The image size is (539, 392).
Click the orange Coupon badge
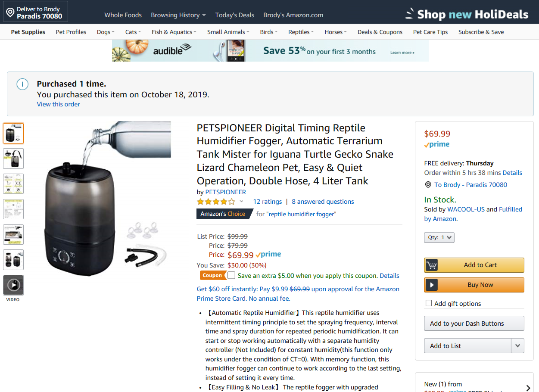pyautogui.click(x=212, y=275)
